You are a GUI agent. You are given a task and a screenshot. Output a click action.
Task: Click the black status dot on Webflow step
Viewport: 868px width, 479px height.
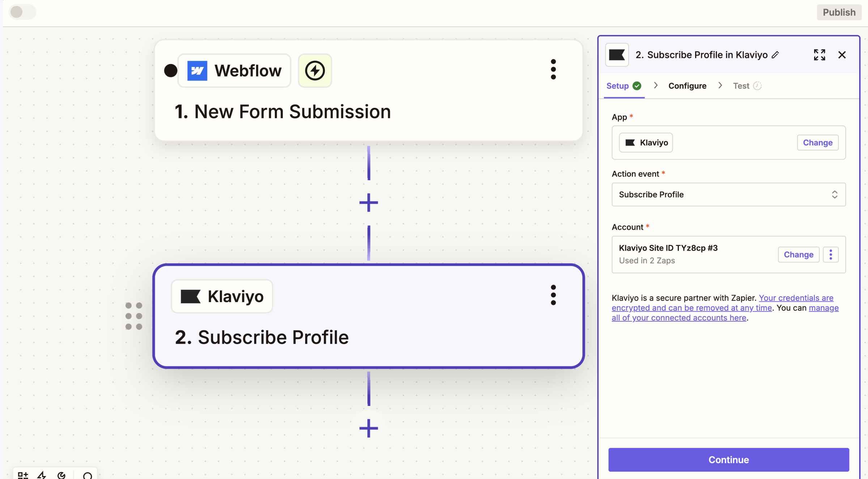coord(171,71)
